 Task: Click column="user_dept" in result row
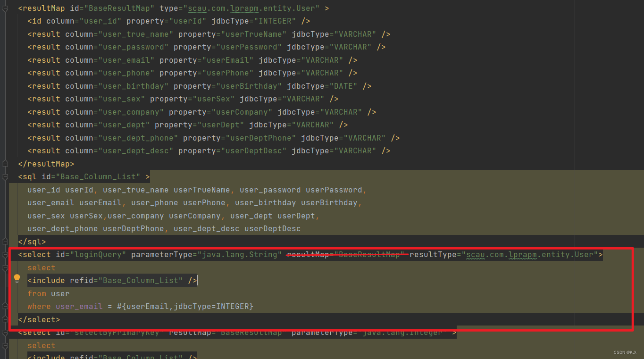(x=108, y=125)
